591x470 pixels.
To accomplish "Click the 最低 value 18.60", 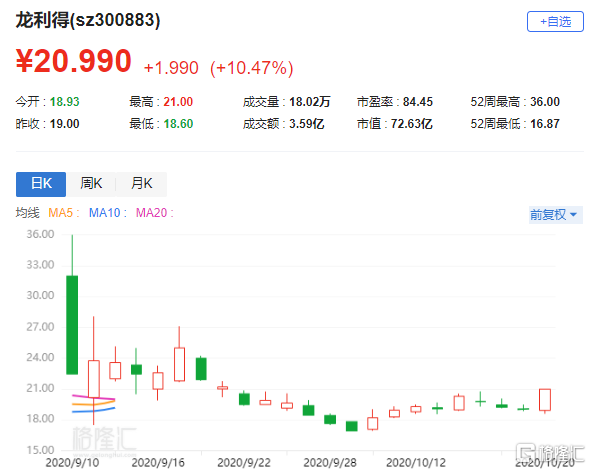I will (178, 124).
